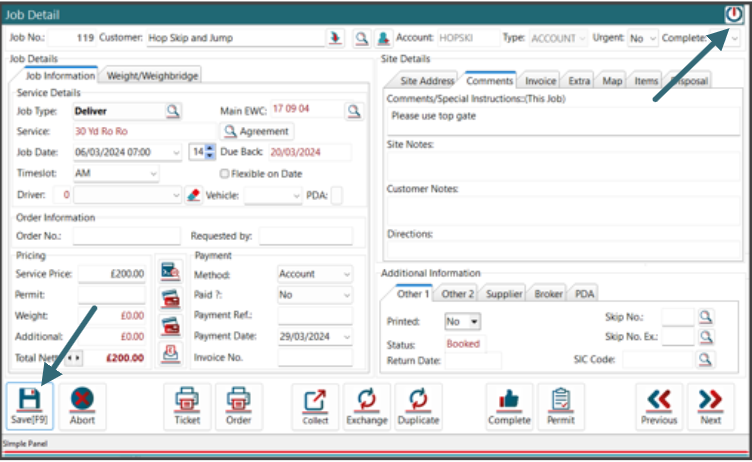Open Job Type lookup magnifier
The image size is (752, 462).
pos(173,111)
